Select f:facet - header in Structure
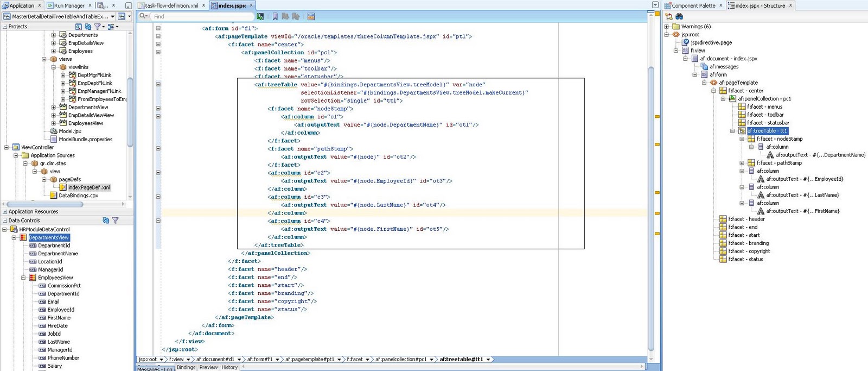 point(746,219)
